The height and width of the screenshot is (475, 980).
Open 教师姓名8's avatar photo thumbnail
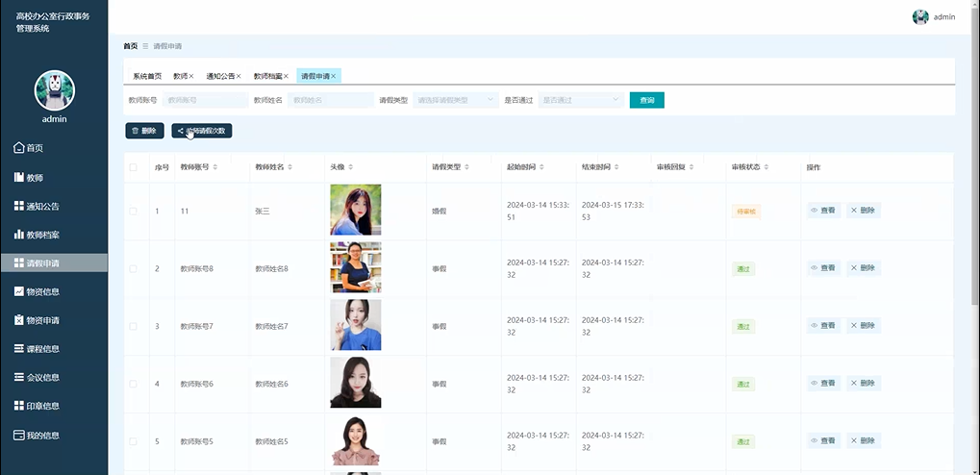tap(356, 267)
